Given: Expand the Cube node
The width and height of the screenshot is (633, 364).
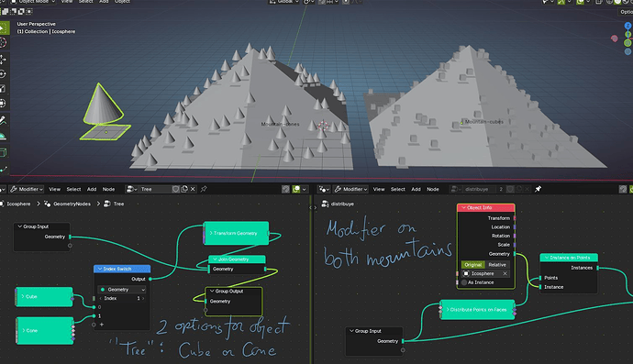Looking at the screenshot, I should [x=23, y=296].
